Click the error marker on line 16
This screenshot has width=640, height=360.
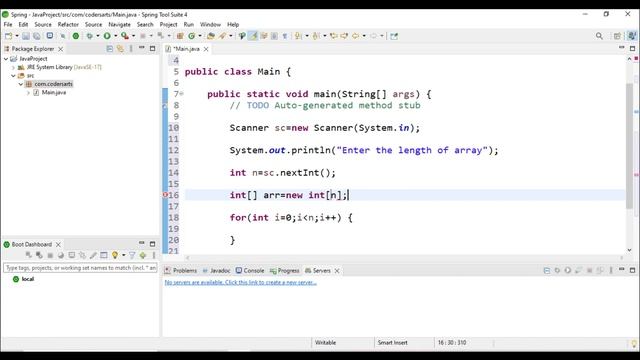pyautogui.click(x=165, y=195)
